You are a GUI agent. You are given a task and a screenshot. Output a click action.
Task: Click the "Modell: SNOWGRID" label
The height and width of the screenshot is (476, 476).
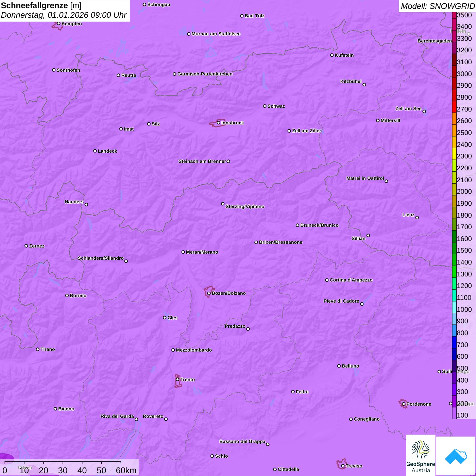click(x=438, y=6)
